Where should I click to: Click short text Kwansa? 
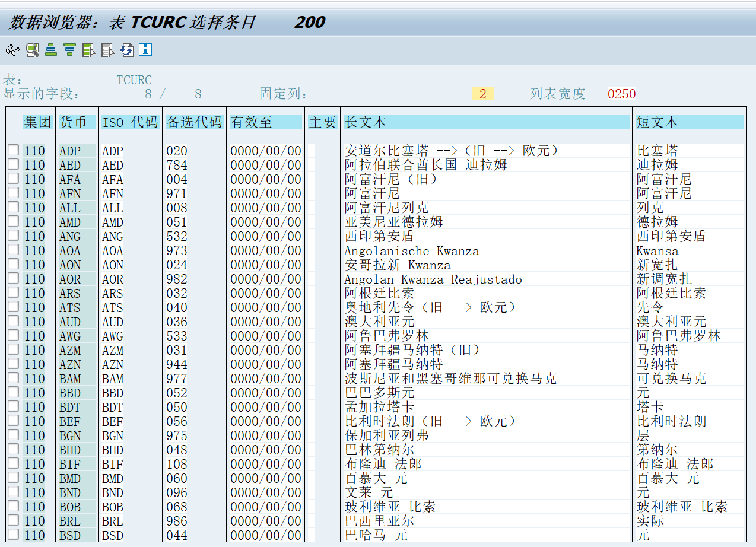657,250
